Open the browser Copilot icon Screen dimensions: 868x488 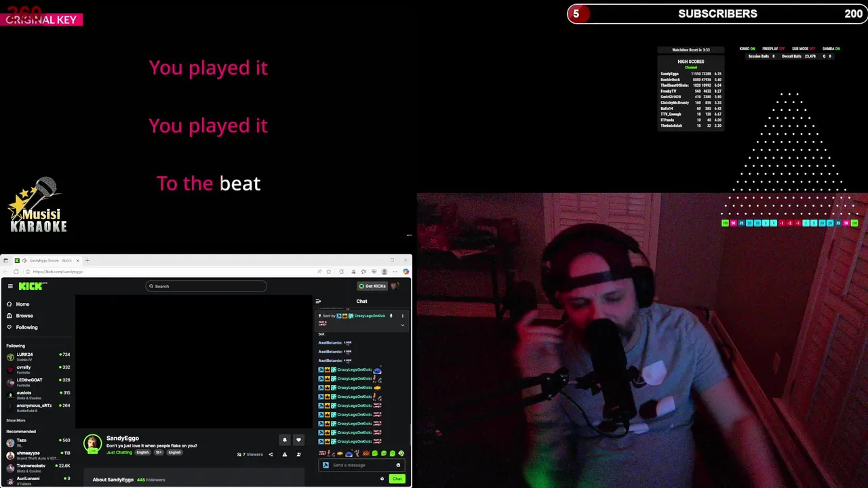tap(406, 272)
